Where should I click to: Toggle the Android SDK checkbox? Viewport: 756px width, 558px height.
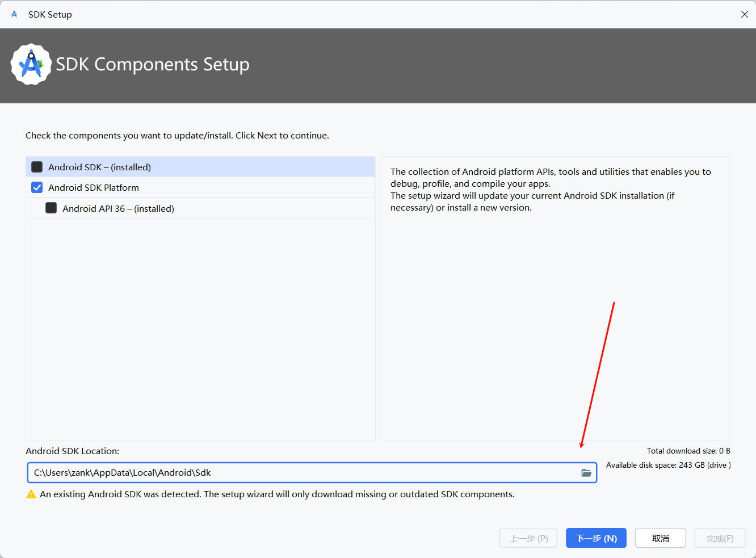pyautogui.click(x=37, y=167)
